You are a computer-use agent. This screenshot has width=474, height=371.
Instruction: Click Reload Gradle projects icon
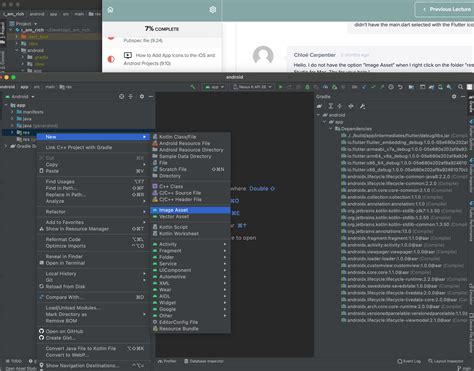point(320,106)
